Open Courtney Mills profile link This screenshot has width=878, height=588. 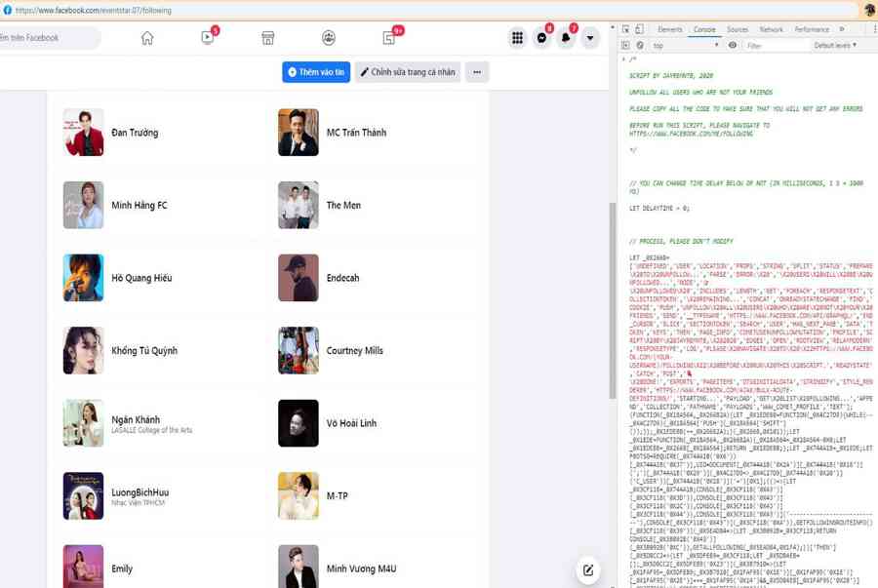click(x=354, y=351)
